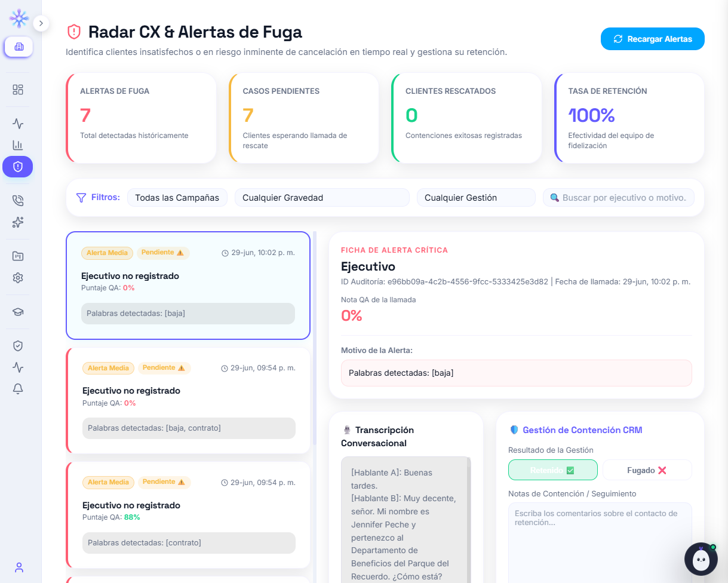Open the AI sparkles sidebar icon
The height and width of the screenshot is (583, 728).
point(18,222)
